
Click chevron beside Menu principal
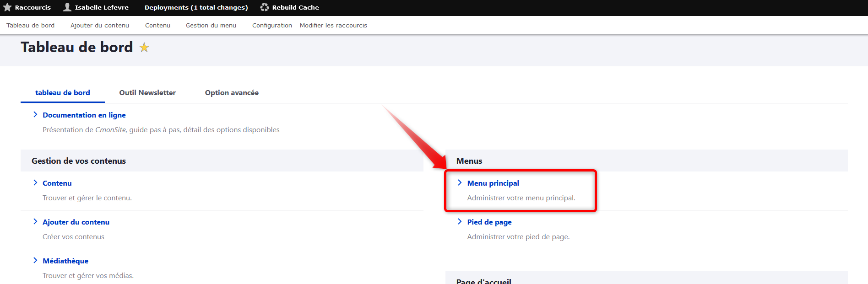pos(460,183)
